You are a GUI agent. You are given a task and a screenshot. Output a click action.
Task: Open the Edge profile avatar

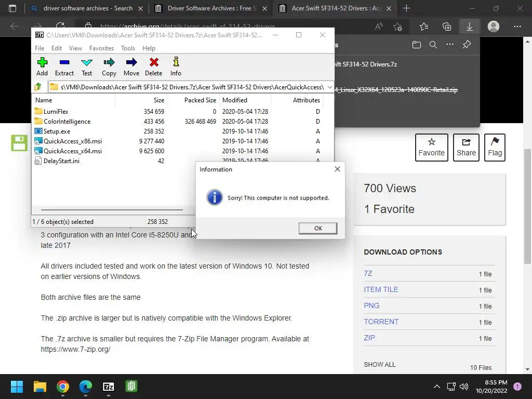[x=494, y=26]
